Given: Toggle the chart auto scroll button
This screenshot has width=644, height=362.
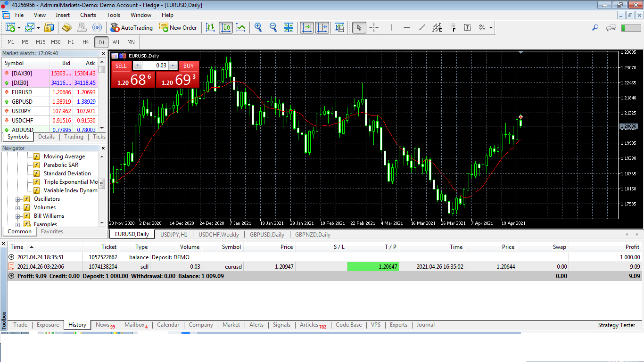Looking at the screenshot, I should [307, 28].
